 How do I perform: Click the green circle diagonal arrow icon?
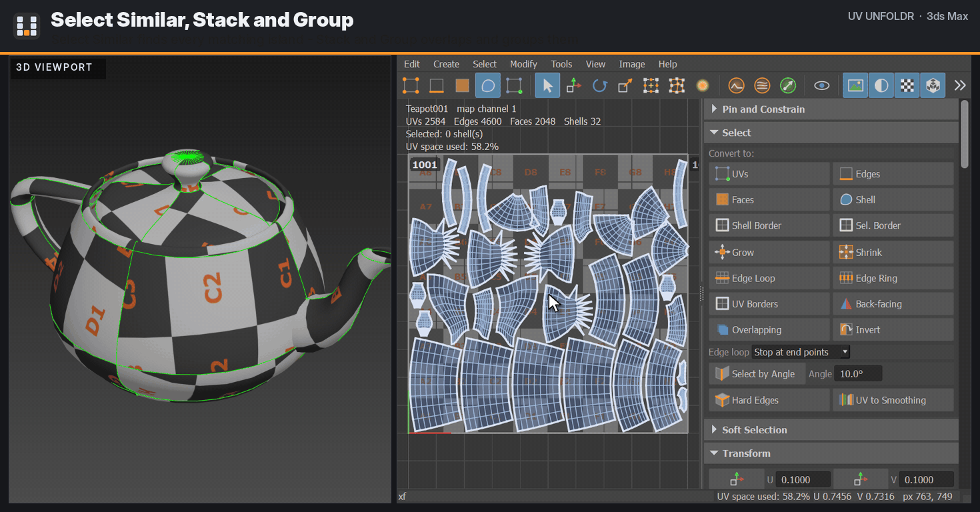tap(788, 85)
